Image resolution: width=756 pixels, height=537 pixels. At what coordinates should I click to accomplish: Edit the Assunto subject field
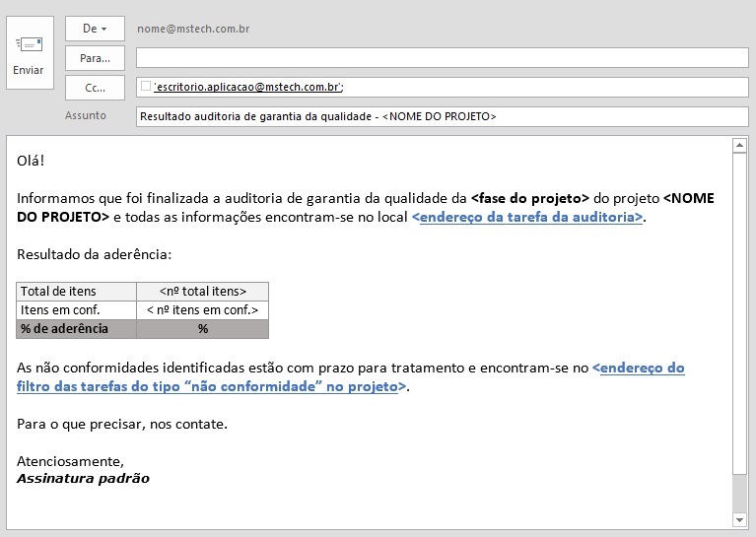pos(443,116)
